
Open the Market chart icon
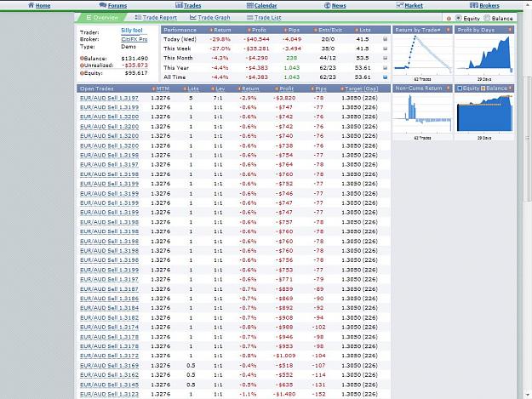(x=400, y=5)
